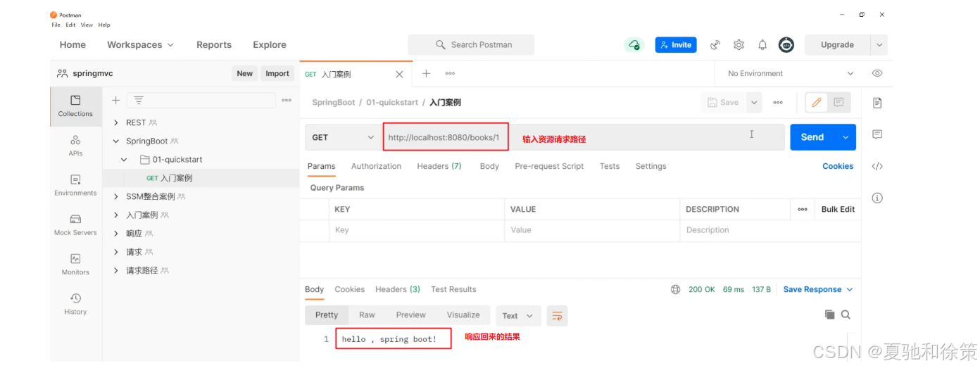Open the HTTP method GET dropdown
The height and width of the screenshot is (368, 980).
pyautogui.click(x=343, y=137)
